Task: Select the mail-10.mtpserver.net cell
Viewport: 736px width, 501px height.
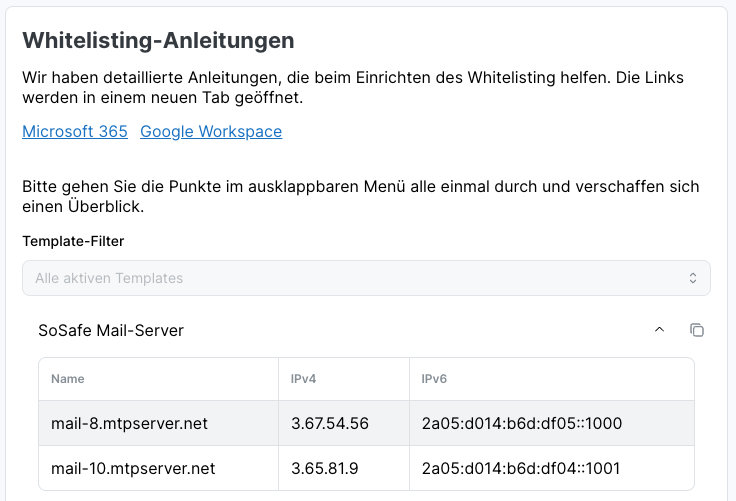Action: pyautogui.click(x=133, y=468)
